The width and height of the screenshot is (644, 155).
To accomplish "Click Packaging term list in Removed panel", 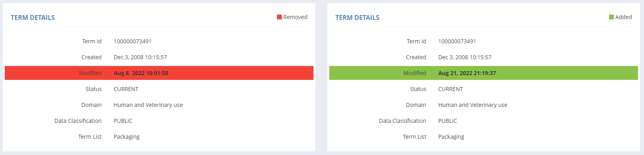I will 127,137.
